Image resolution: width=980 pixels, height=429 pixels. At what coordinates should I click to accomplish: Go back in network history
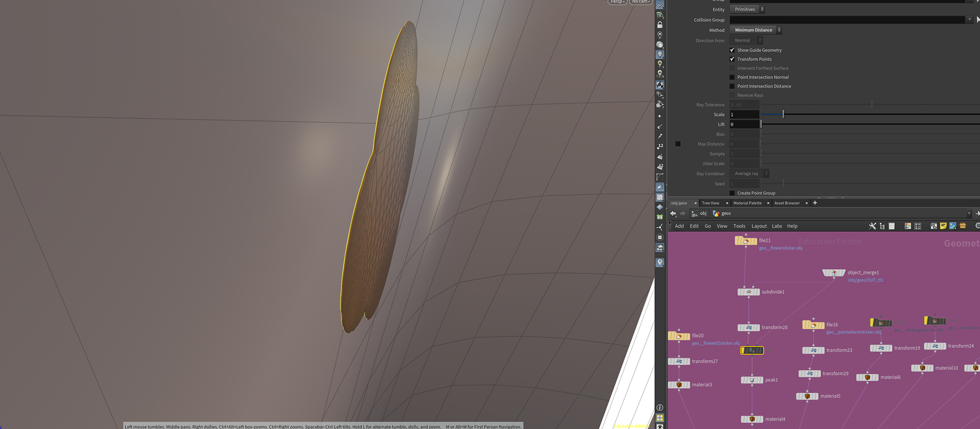(x=673, y=213)
